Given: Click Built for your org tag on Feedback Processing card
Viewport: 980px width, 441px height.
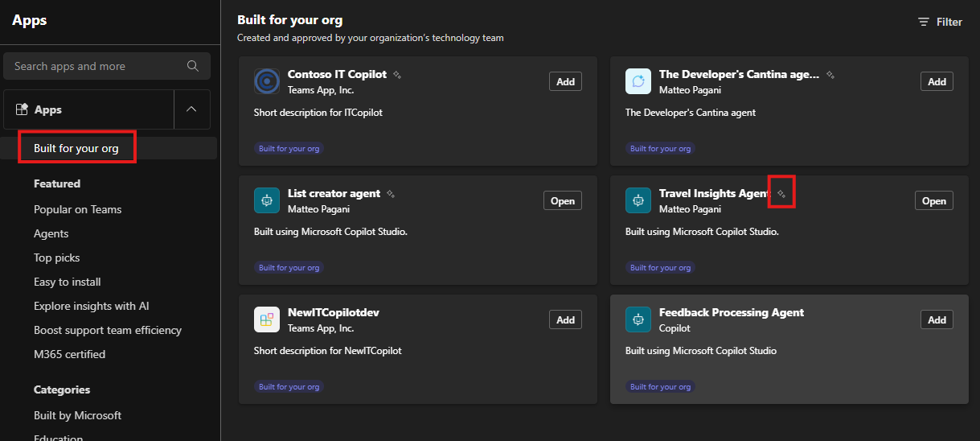Looking at the screenshot, I should click(661, 386).
